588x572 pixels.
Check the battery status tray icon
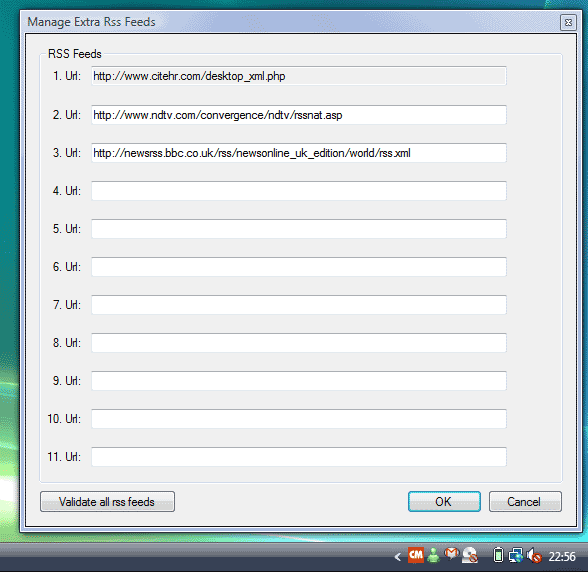click(x=498, y=555)
